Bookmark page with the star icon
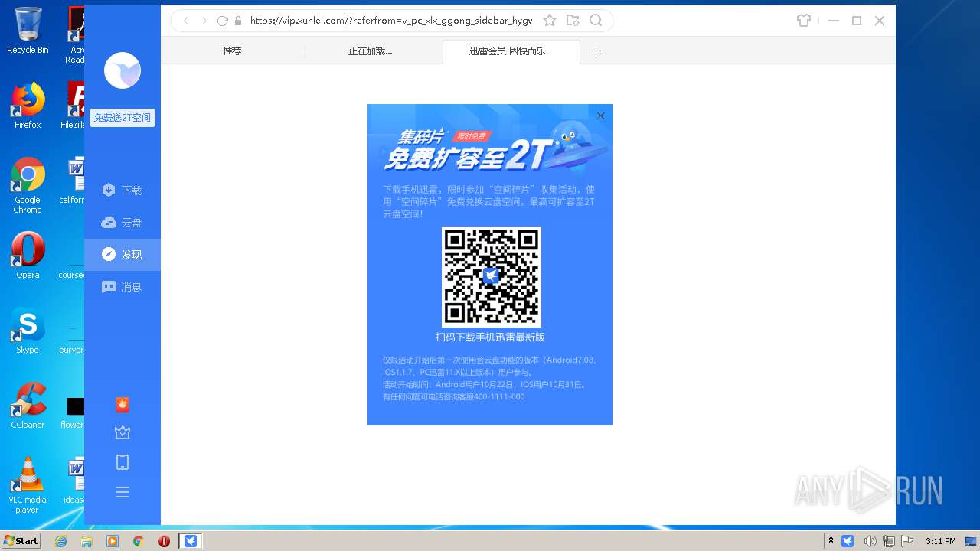980x551 pixels. click(550, 21)
